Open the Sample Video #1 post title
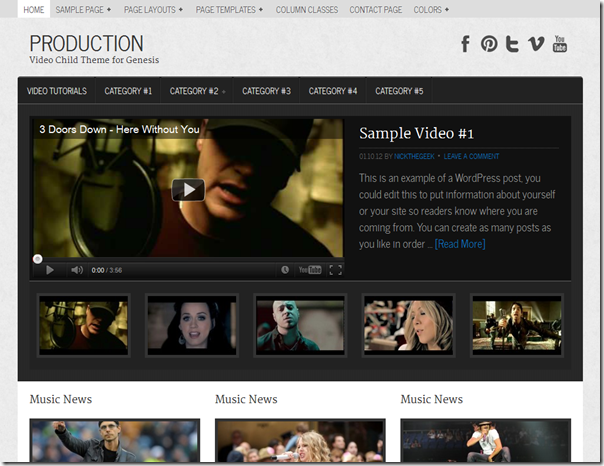This screenshot has width=604, height=466. (416, 133)
